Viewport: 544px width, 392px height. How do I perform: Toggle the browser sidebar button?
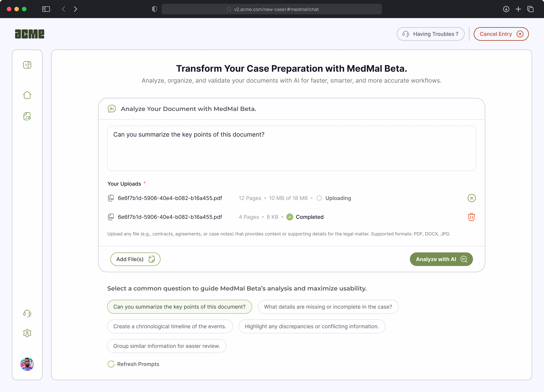[46, 9]
